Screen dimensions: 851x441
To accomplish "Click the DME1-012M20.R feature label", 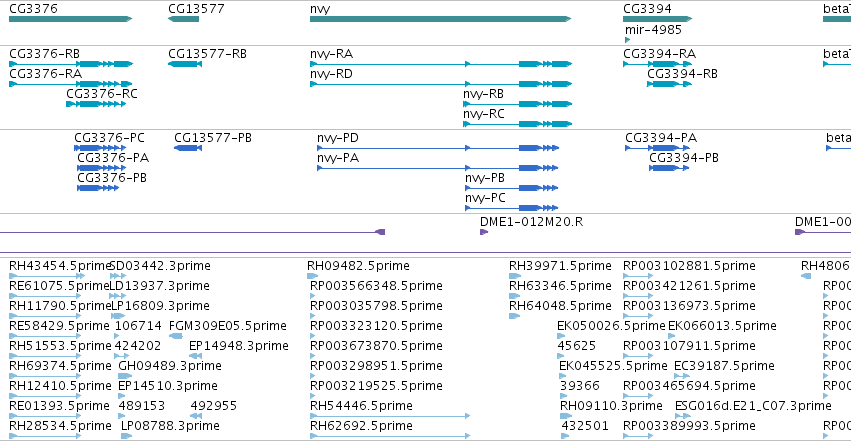I will coord(531,222).
